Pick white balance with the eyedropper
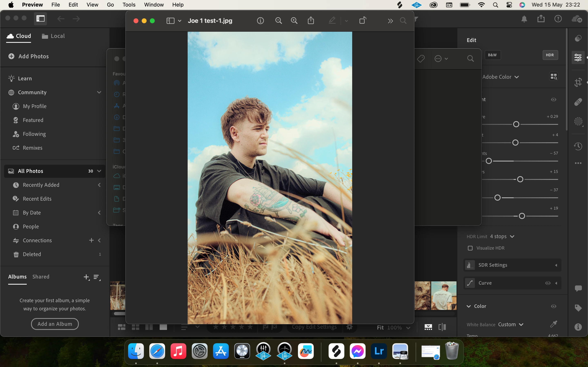The width and height of the screenshot is (588, 367). coord(553,324)
